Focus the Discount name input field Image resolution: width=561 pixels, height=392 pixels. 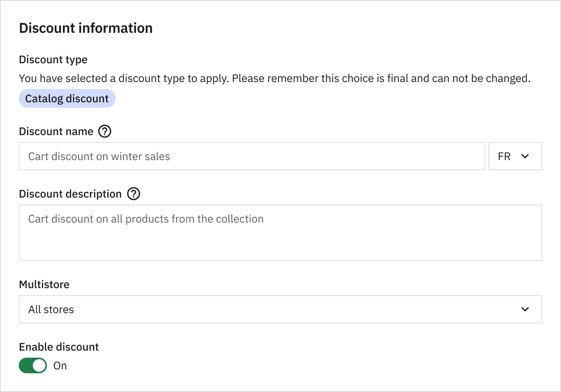[252, 156]
